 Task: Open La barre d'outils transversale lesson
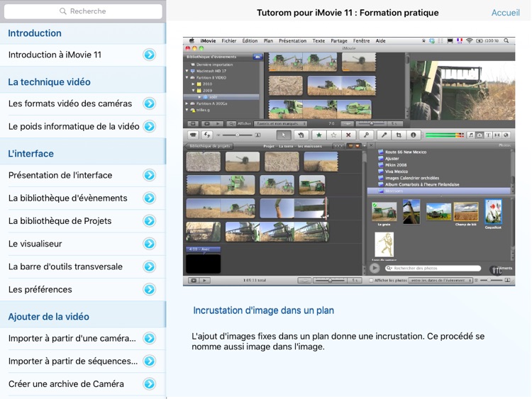pos(83,266)
